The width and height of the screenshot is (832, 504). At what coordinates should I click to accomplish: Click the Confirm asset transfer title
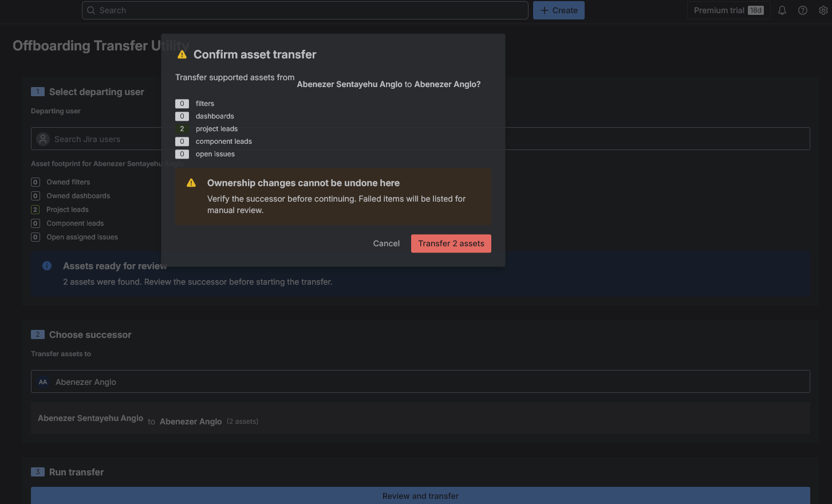pyautogui.click(x=255, y=54)
